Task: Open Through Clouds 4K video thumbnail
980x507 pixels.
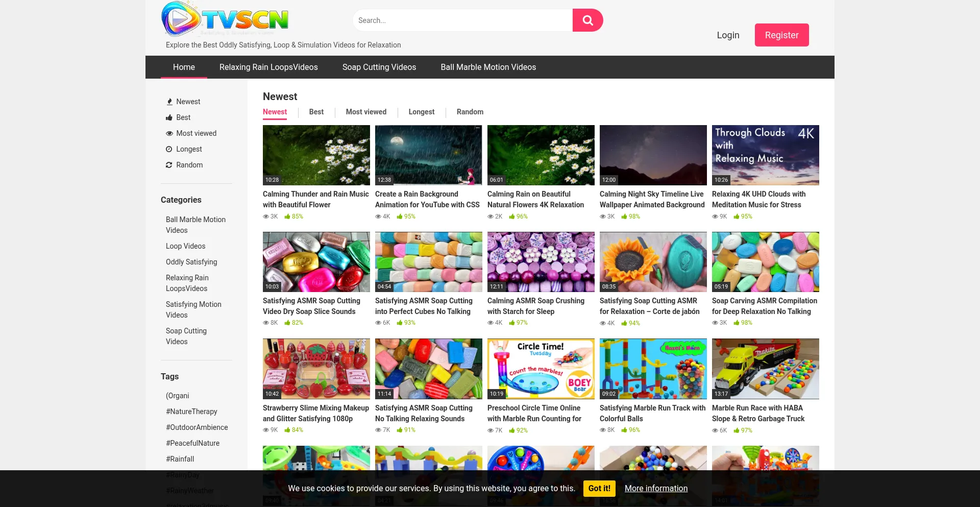Action: tap(766, 155)
